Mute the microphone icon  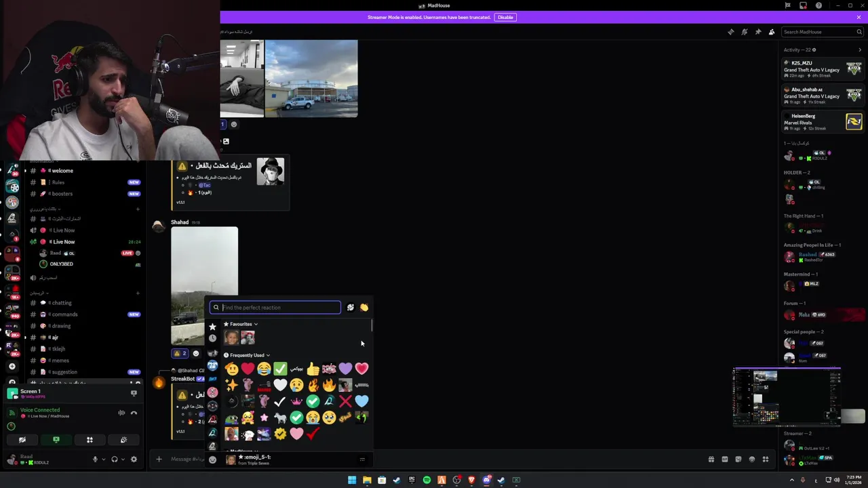pos(95,460)
